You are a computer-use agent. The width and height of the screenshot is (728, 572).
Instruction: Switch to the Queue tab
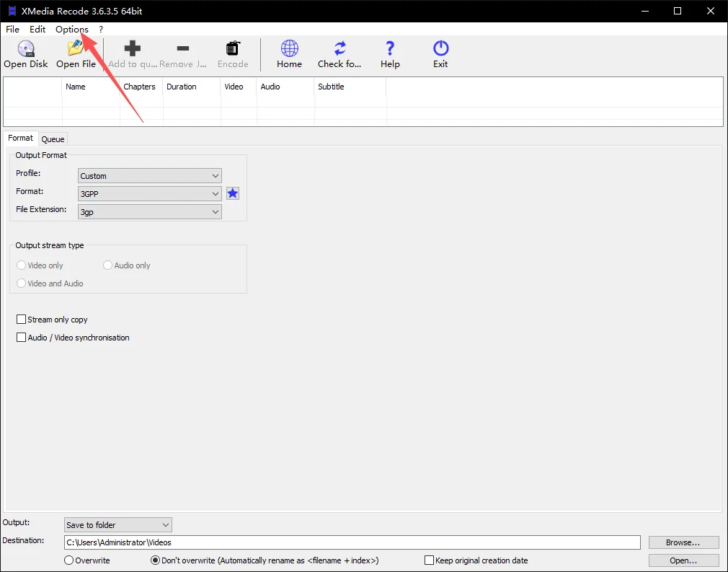(53, 139)
